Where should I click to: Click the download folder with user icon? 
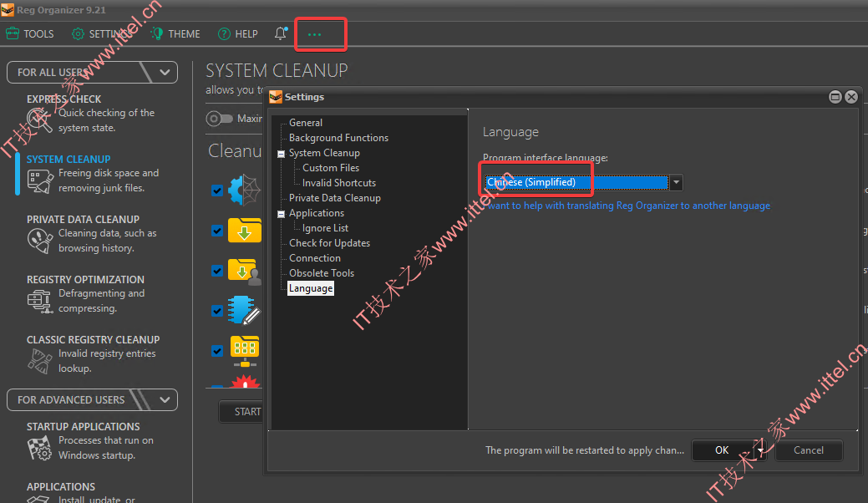pos(245,272)
